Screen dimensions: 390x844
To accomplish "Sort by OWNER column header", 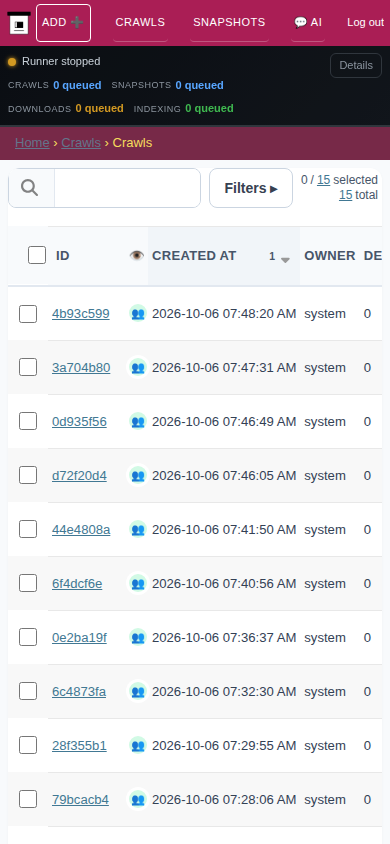I will [x=330, y=256].
